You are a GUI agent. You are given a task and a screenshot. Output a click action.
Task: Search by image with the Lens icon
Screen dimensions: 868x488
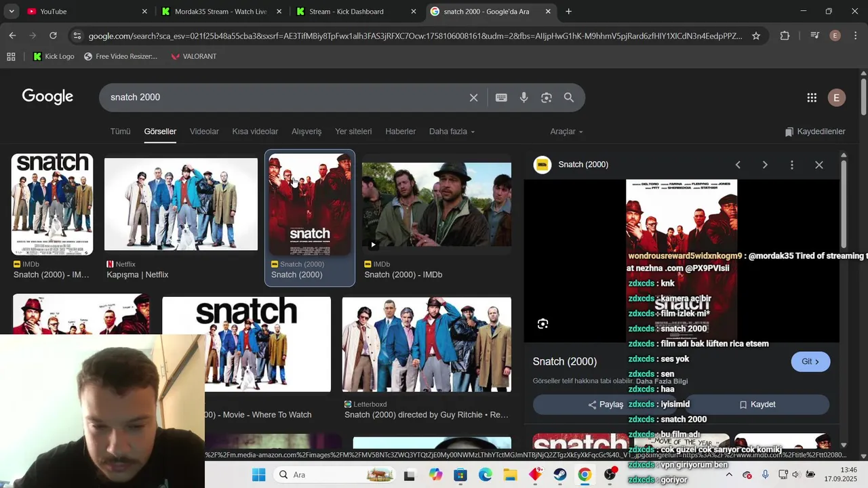click(547, 98)
